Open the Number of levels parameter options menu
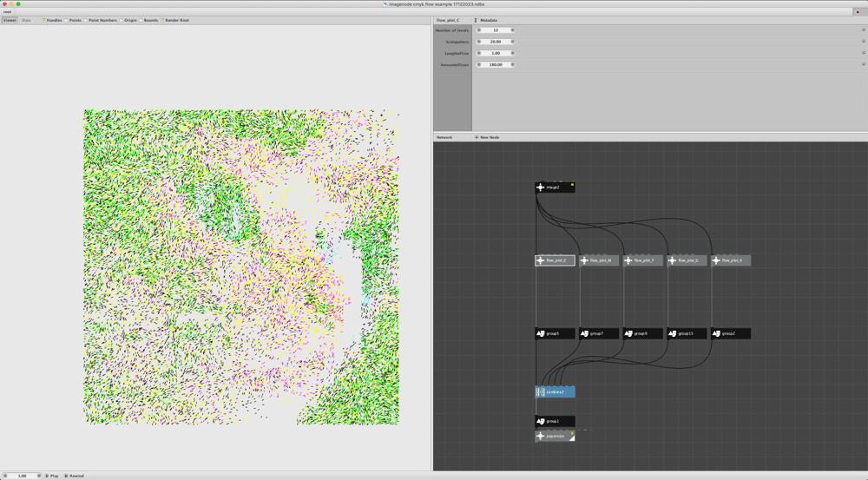 (x=864, y=30)
